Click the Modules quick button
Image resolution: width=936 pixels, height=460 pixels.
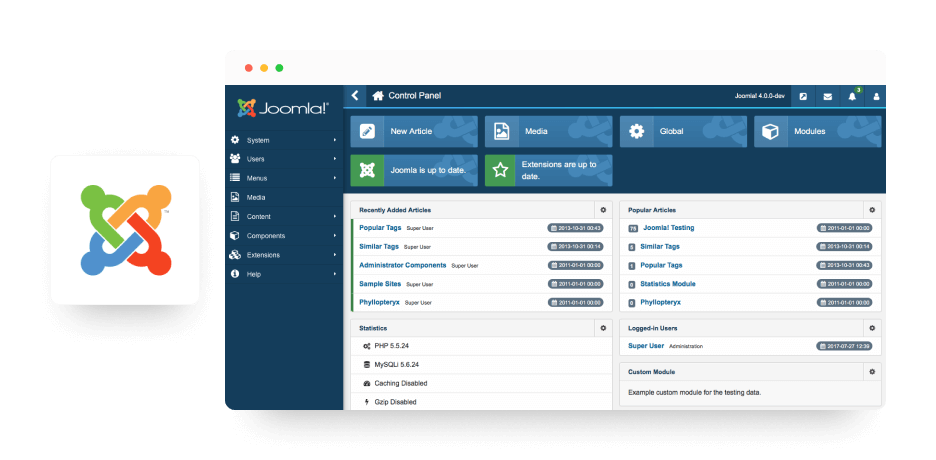coord(817,131)
